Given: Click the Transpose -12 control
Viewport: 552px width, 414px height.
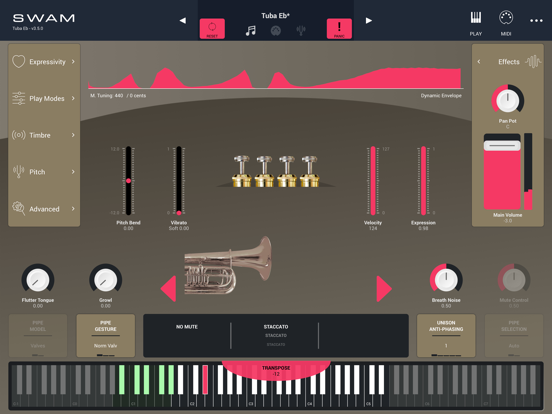Looking at the screenshot, I should pos(276,371).
